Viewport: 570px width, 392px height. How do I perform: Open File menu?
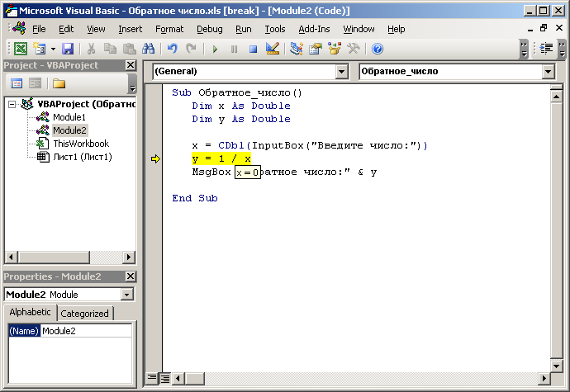[x=39, y=29]
